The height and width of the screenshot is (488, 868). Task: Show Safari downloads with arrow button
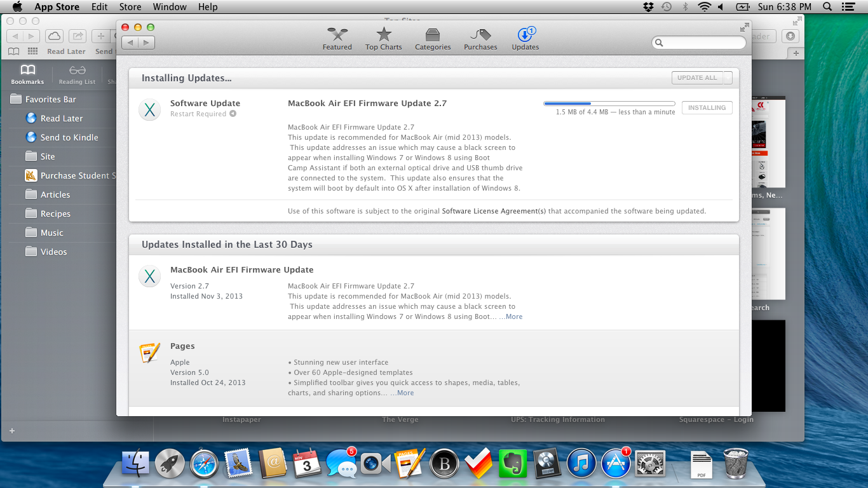pyautogui.click(x=790, y=36)
